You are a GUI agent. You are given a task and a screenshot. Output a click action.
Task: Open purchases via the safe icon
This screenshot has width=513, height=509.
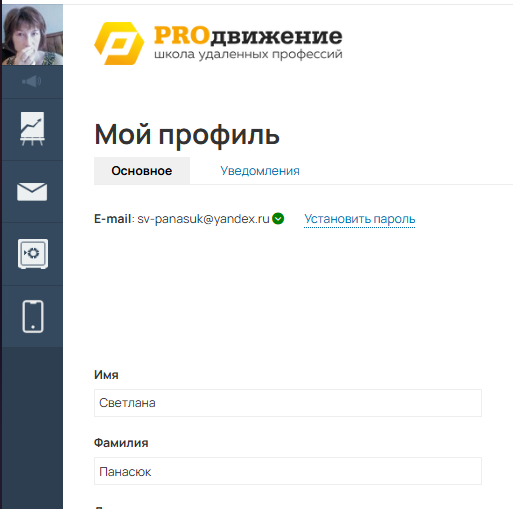click(33, 254)
